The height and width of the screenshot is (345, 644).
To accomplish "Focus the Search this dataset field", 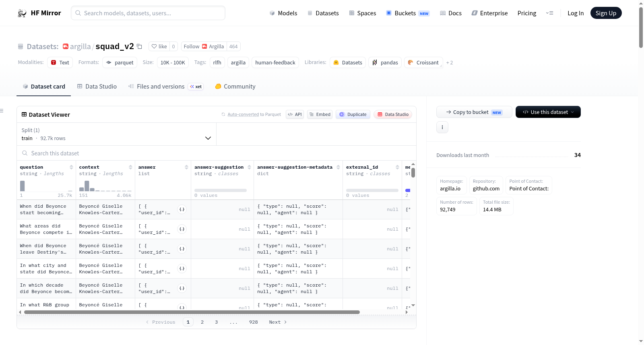I will 217,153.
